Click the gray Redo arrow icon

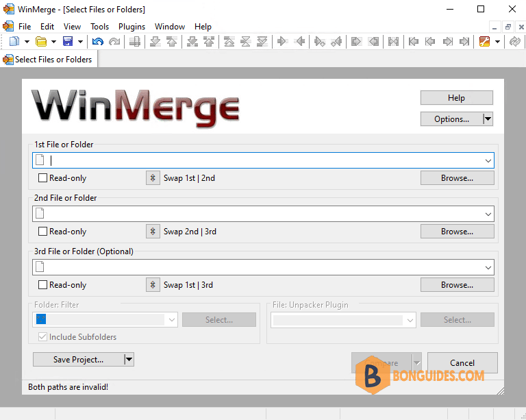coord(114,42)
